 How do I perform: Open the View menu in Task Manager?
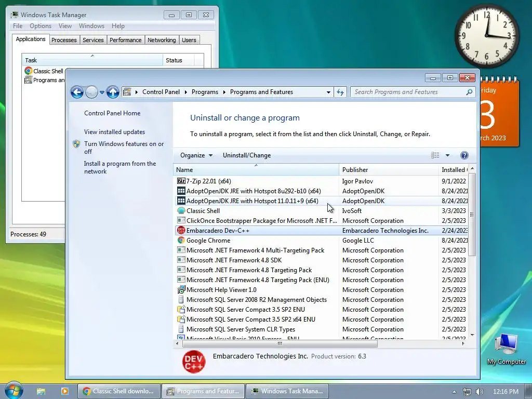[x=65, y=26]
